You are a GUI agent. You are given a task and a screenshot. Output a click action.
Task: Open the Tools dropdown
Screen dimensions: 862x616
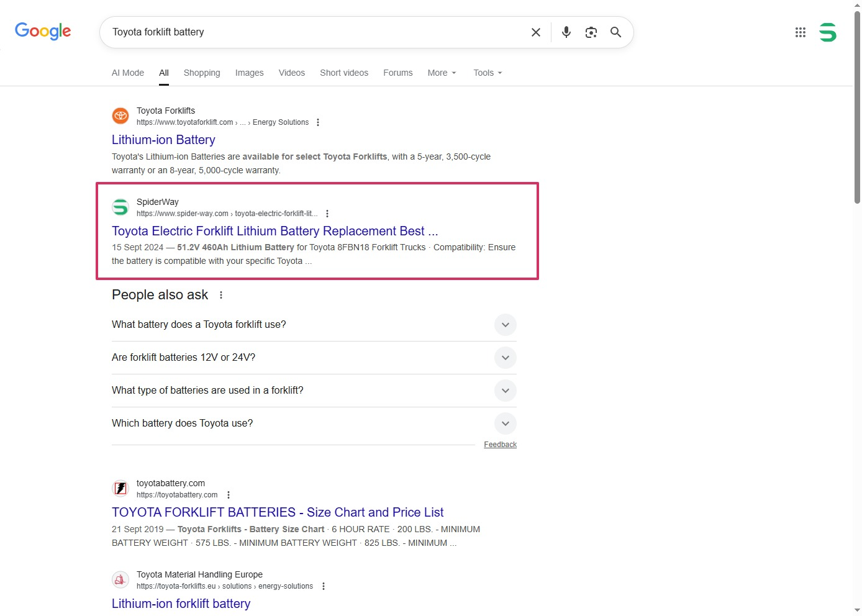coord(487,73)
